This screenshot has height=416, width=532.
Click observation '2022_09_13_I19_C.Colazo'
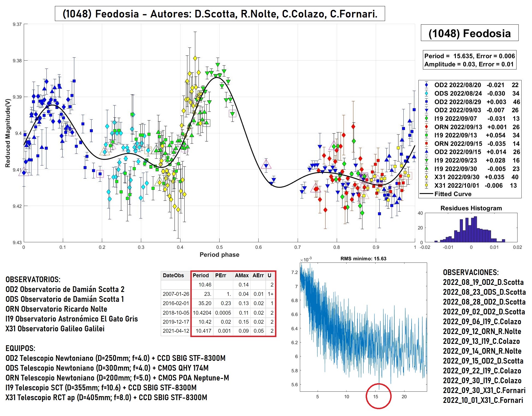pos(481,341)
